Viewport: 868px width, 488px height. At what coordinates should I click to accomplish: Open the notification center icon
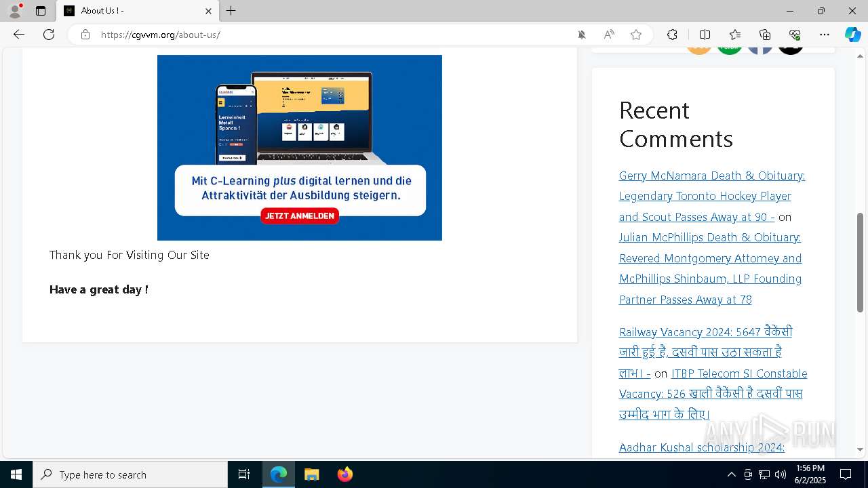(x=846, y=474)
